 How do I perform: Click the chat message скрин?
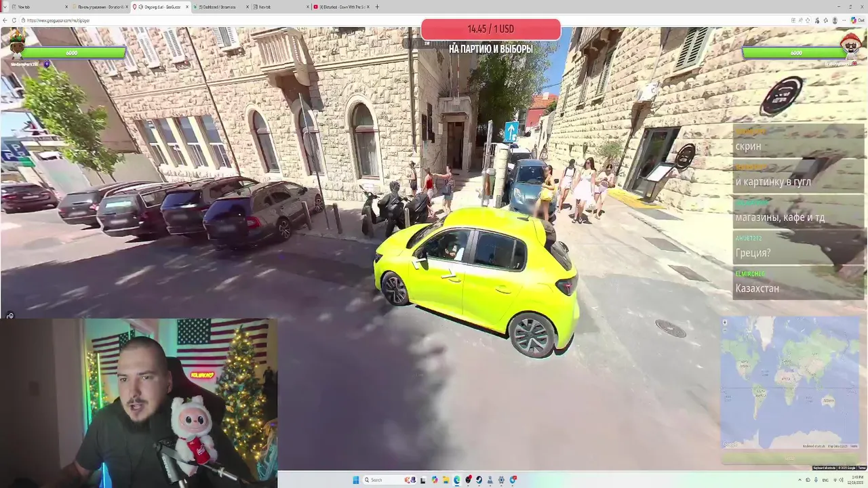(748, 146)
